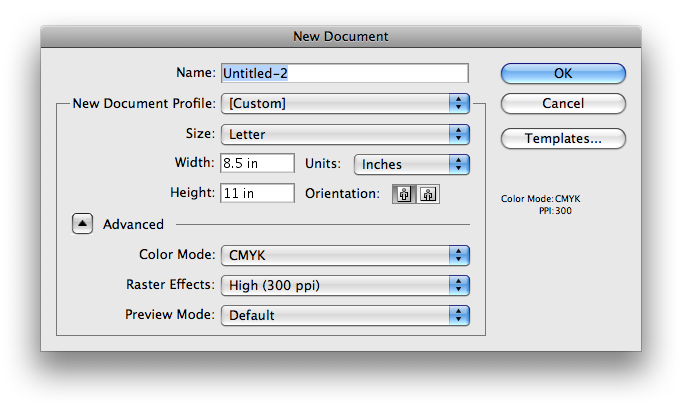Click the Name field with Untitled-2
This screenshot has height=407, width=682.
(345, 73)
